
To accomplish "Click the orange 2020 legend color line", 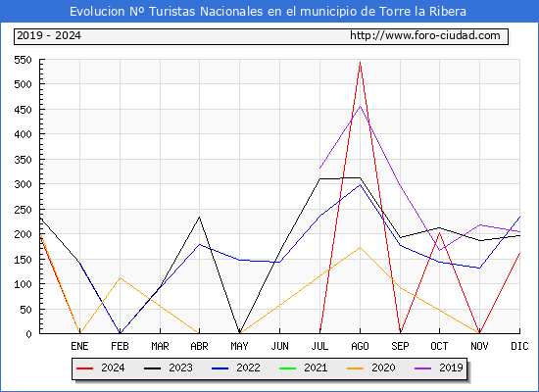I will click(x=356, y=368).
